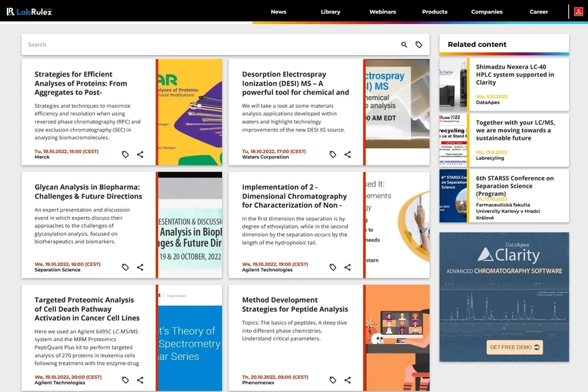Viewport: 588px width, 392px height.
Task: Click the Shimadzu Nexera article thumbnail
Action: 453,84
